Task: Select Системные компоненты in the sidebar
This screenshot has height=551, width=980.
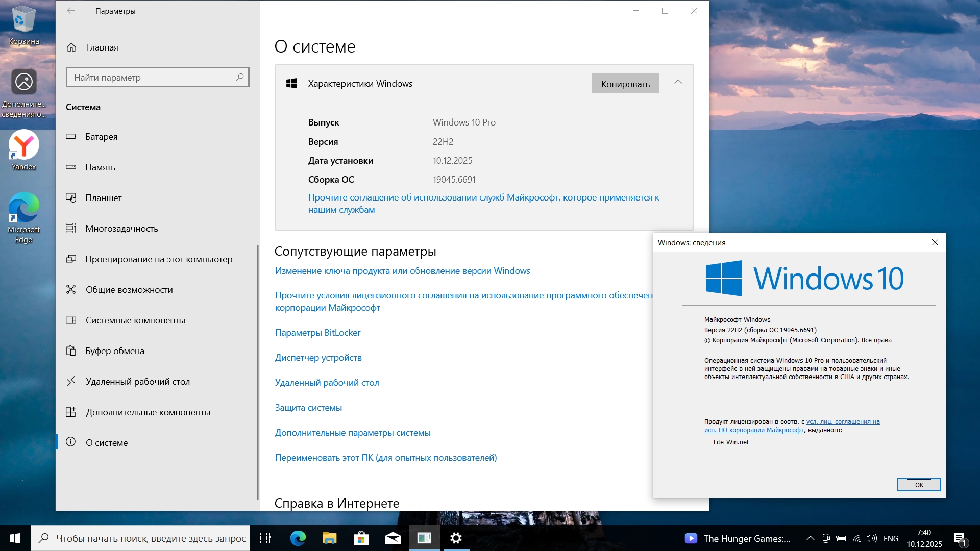Action: tap(135, 320)
